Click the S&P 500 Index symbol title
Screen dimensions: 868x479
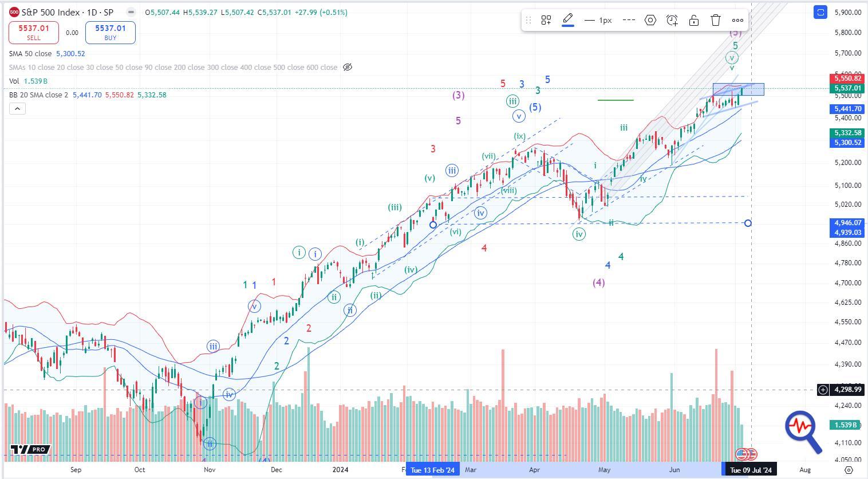[67, 12]
